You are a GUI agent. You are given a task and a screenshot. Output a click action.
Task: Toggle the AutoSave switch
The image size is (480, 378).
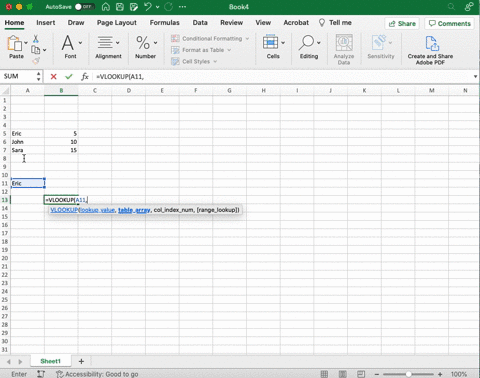(x=85, y=7)
